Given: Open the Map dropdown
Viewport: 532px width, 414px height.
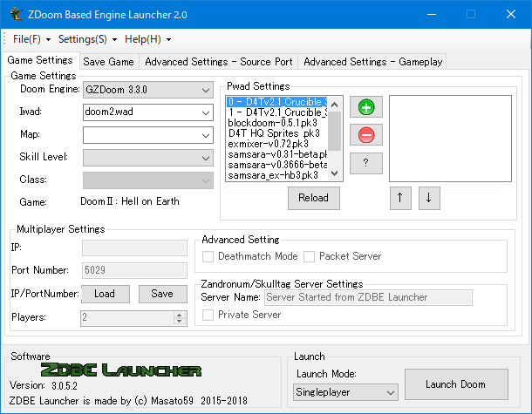Looking at the screenshot, I should pos(148,135).
